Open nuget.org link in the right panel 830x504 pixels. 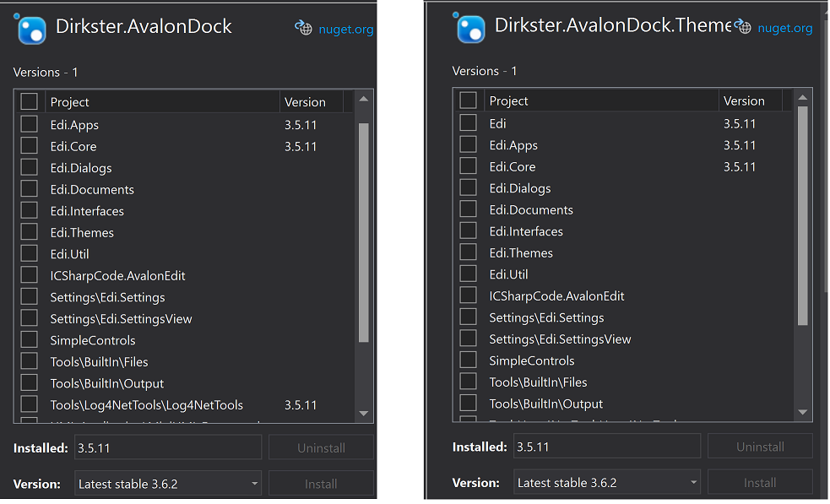(x=785, y=28)
